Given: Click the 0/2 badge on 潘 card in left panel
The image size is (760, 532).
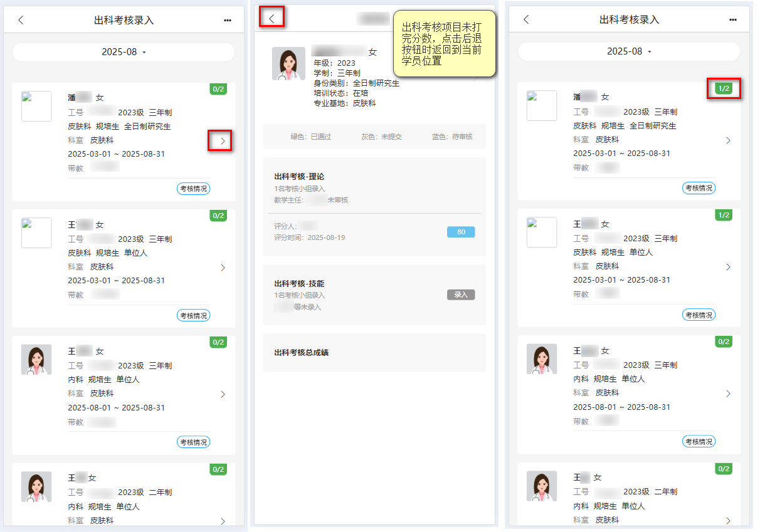Looking at the screenshot, I should coord(218,89).
